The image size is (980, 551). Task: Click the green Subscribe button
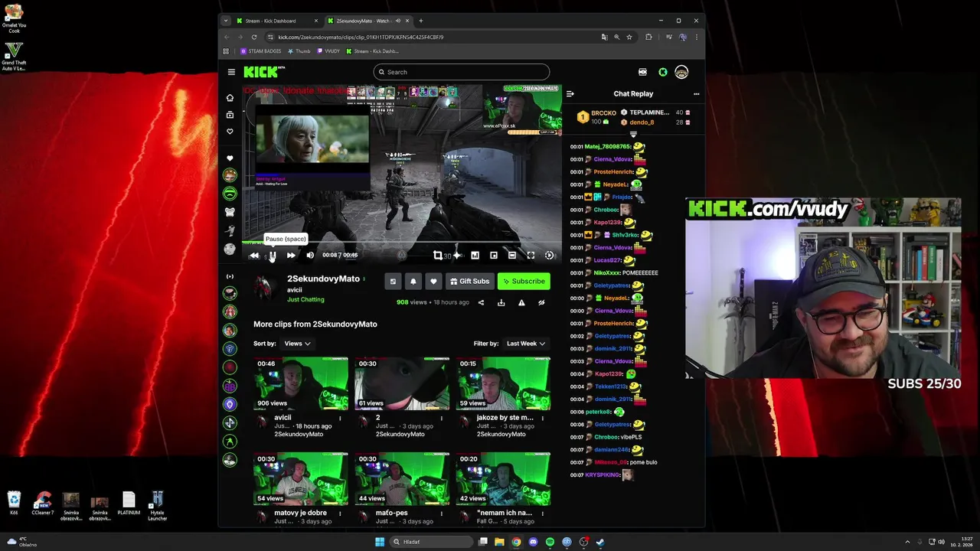pos(524,282)
